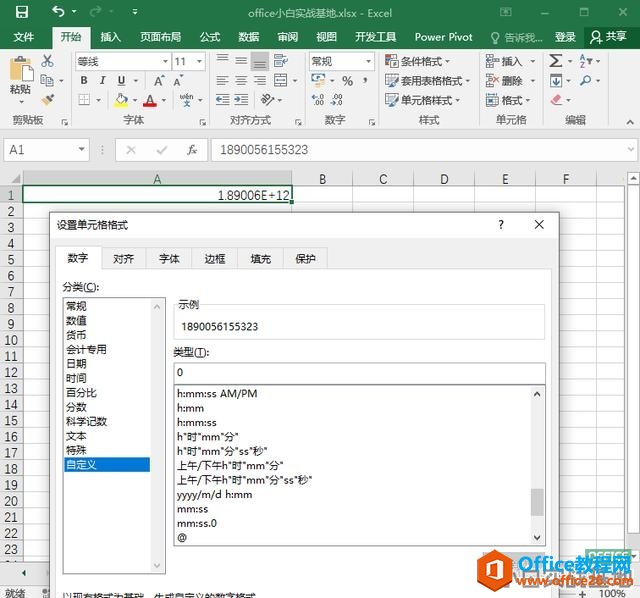Switch to the 页面布局 ribbon tab
This screenshot has width=640, height=598.
(x=161, y=37)
